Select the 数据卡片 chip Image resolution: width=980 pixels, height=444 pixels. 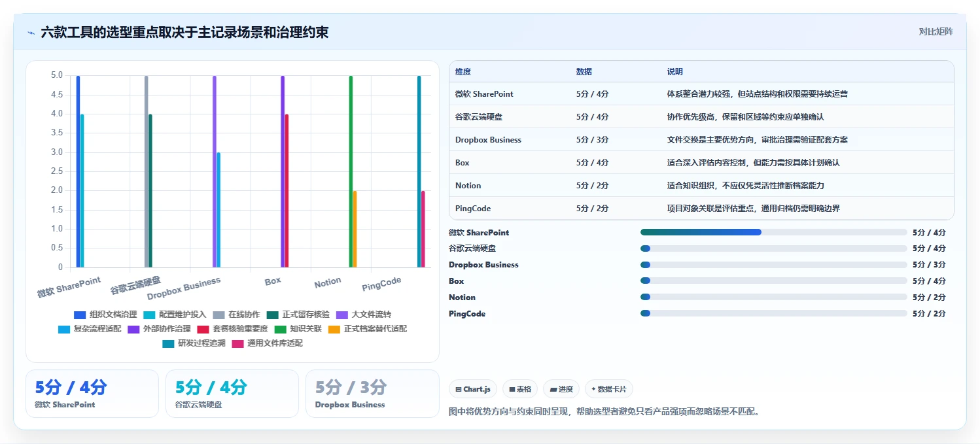(x=609, y=389)
